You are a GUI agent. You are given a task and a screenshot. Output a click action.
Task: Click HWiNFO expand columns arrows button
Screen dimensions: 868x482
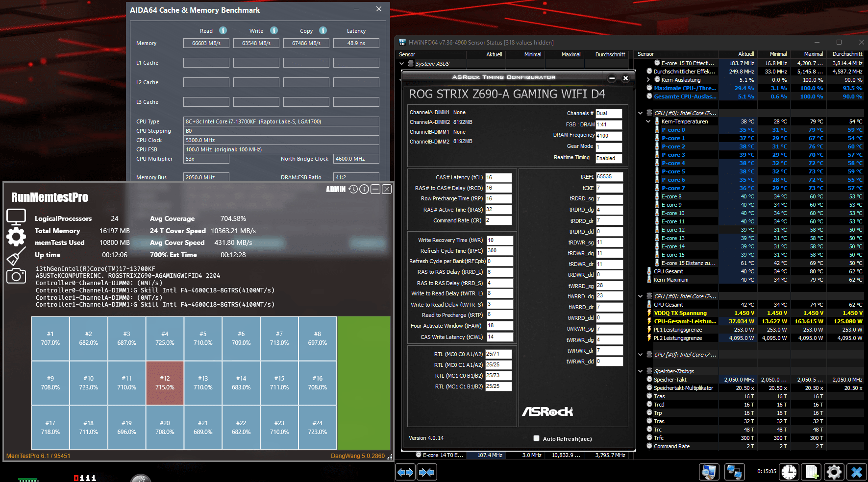(405, 472)
